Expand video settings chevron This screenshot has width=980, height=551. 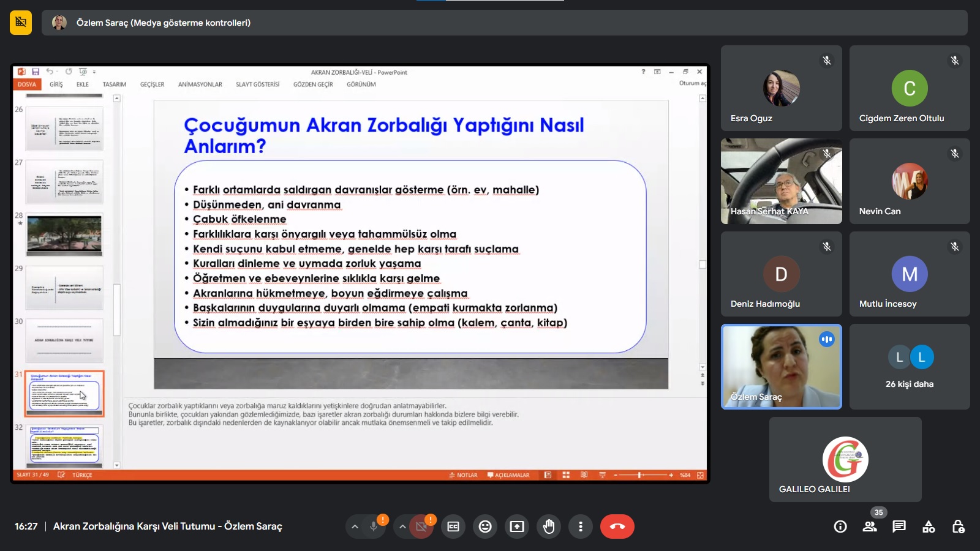[x=402, y=527]
